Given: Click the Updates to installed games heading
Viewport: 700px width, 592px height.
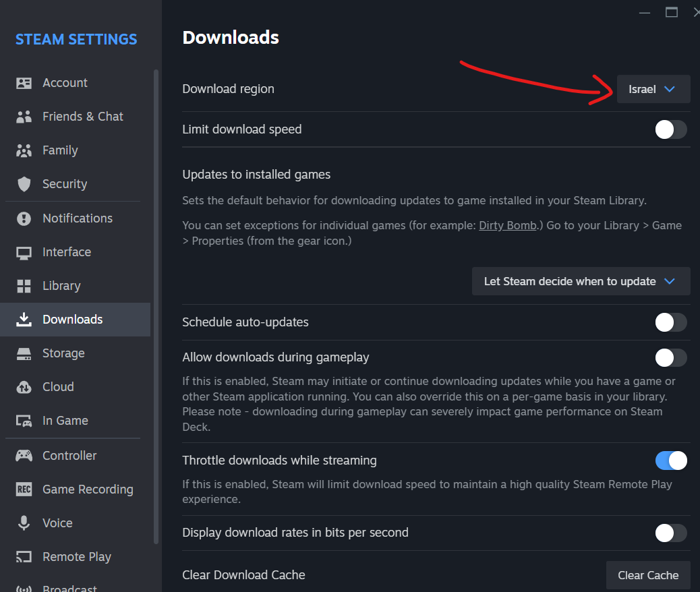Looking at the screenshot, I should point(256,175).
